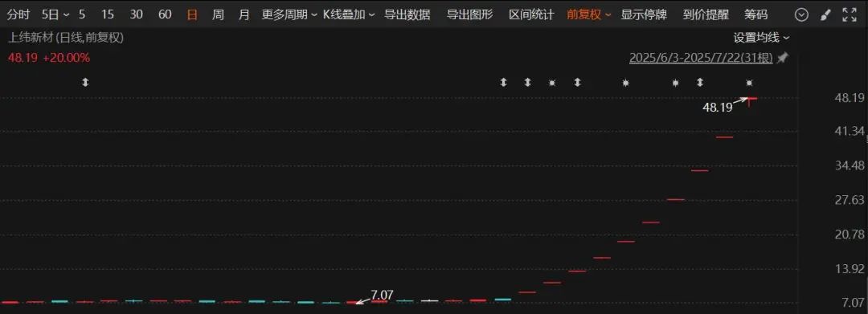The height and width of the screenshot is (314, 868).
Task: Click the top candlestick at 48.19
Action: [x=749, y=100]
